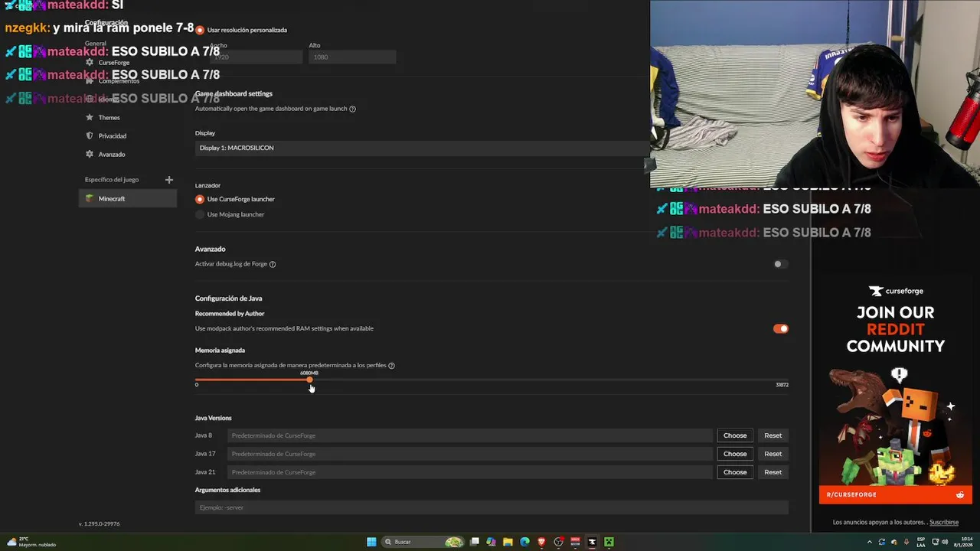Viewport: 980px width, 551px height.
Task: Open the Avanzado settings section
Action: tap(112, 154)
